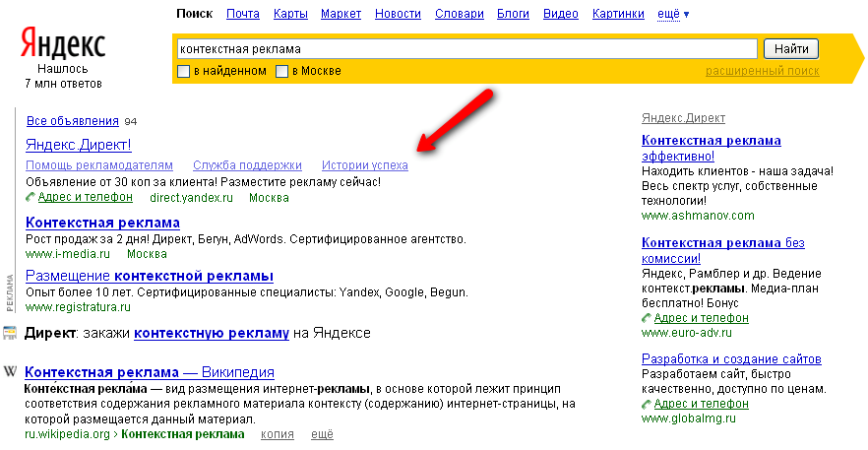
Task: Click the Wikipedia W icon beside the result
Action: [10, 371]
